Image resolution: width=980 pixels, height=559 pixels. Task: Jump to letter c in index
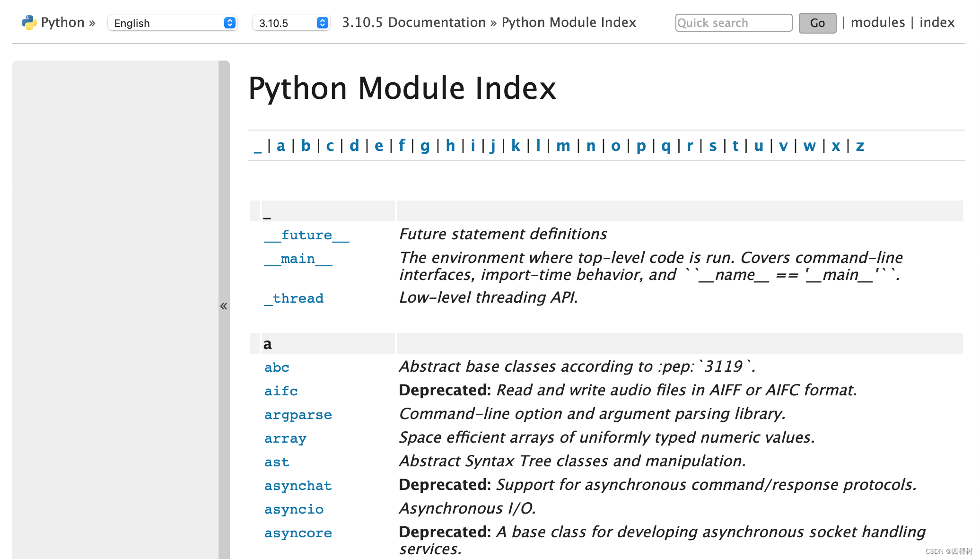coord(330,146)
